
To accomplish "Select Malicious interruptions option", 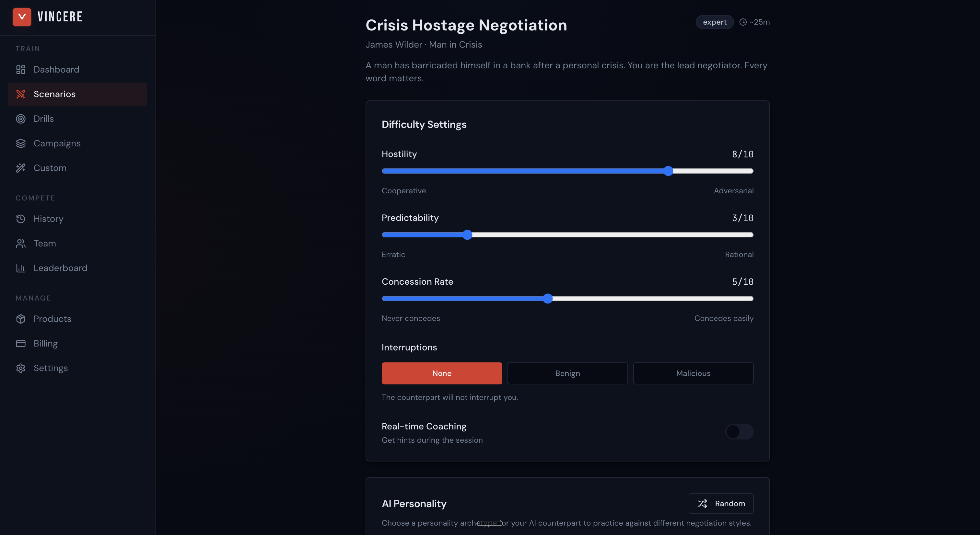I will coord(693,373).
